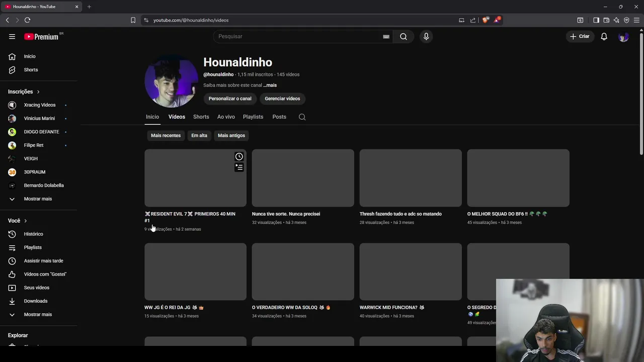Open account avatar menu

pyautogui.click(x=623, y=37)
